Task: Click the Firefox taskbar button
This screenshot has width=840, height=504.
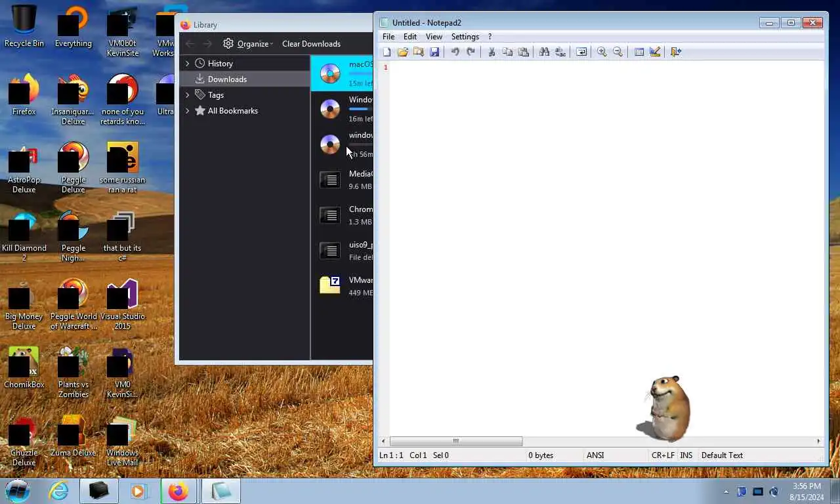Action: click(x=178, y=491)
